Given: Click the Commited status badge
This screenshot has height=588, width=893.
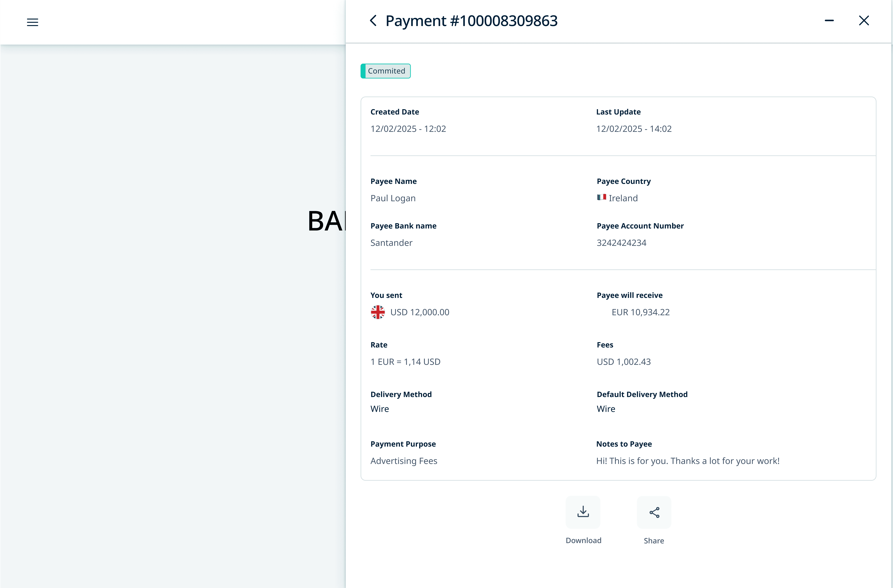Looking at the screenshot, I should tap(386, 71).
